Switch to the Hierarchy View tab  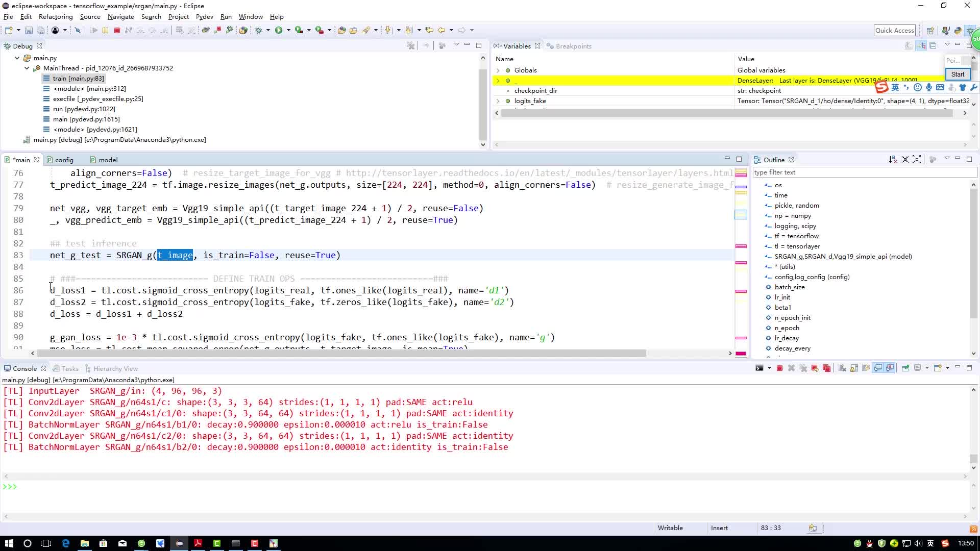(x=111, y=368)
